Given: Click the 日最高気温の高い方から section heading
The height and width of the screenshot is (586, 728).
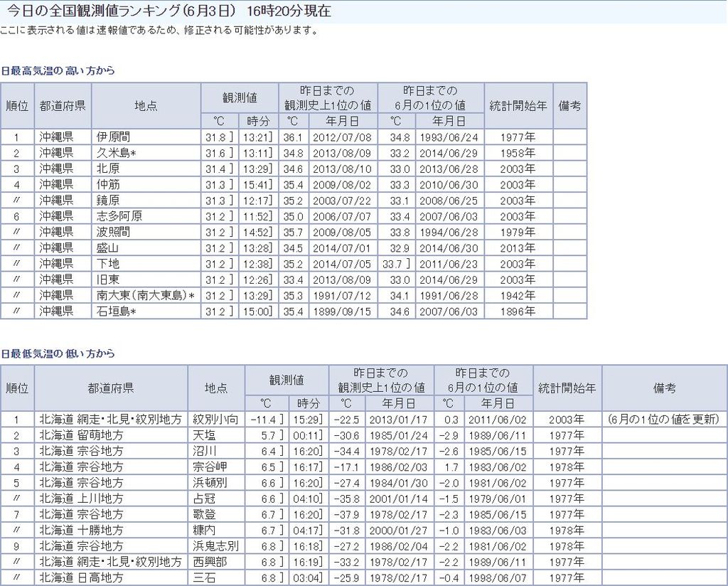Looking at the screenshot, I should click(58, 71).
